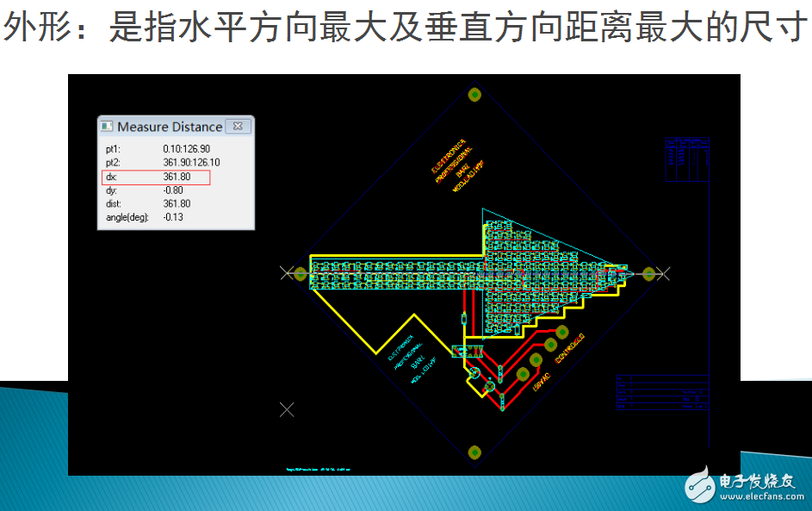This screenshot has width=812, height=511.
Task: Click the Measure Distance window icon
Action: (x=107, y=127)
